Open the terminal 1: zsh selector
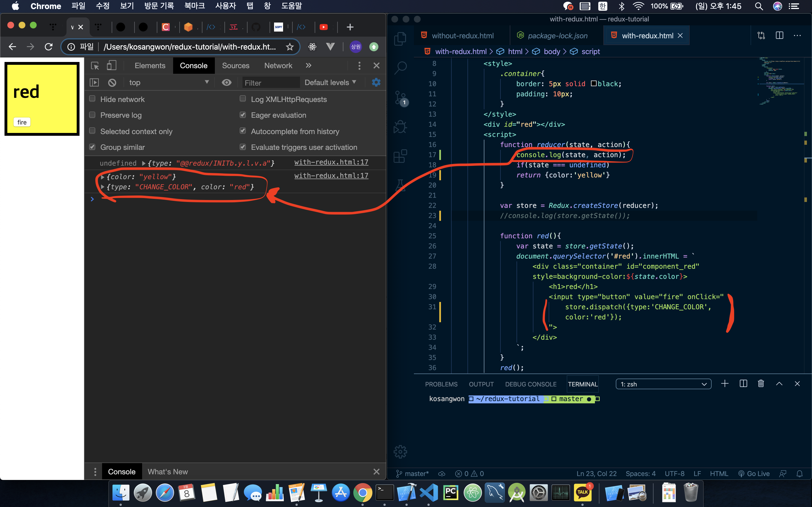The height and width of the screenshot is (507, 812). (x=663, y=384)
